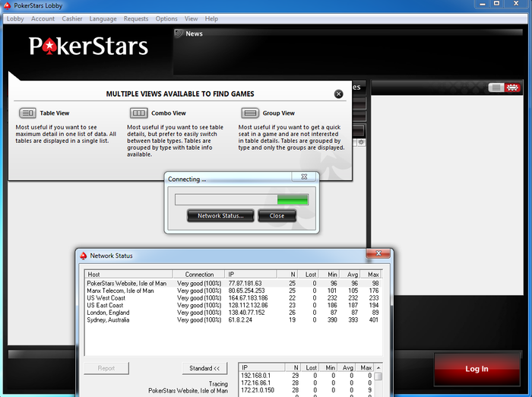Viewport: 532px width, 397px height.
Task: Click the News feed icon
Action: click(179, 33)
